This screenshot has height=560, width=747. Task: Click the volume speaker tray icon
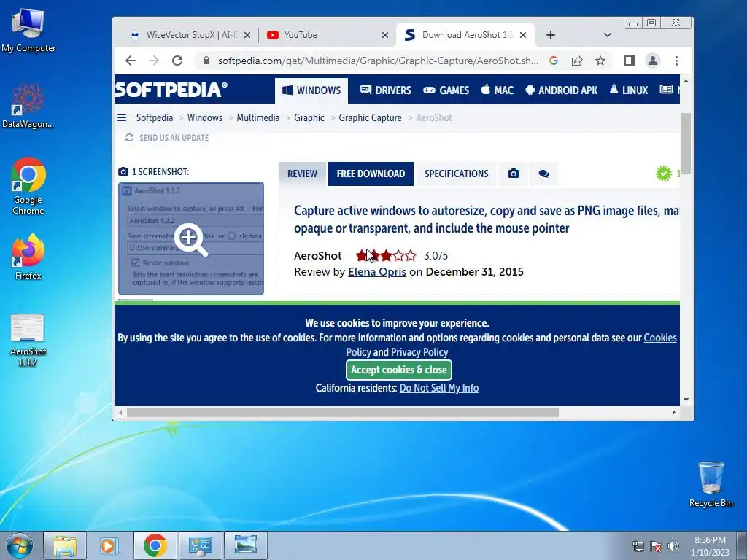tap(673, 545)
